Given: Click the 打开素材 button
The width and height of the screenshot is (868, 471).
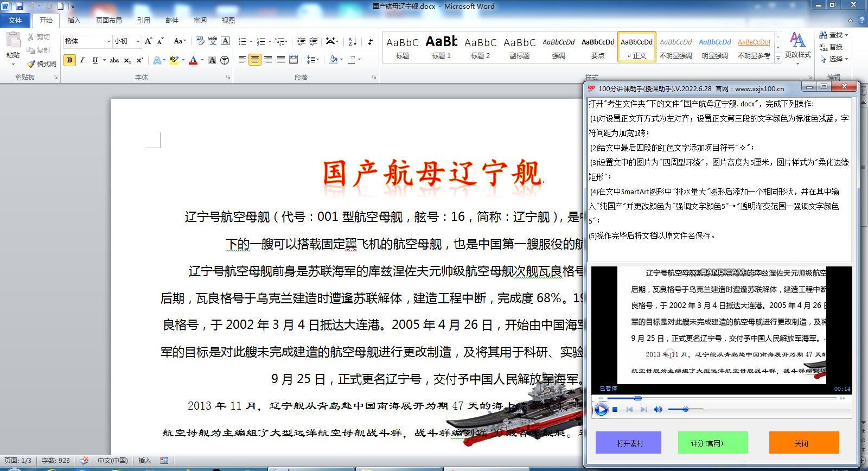Looking at the screenshot, I should click(628, 443).
